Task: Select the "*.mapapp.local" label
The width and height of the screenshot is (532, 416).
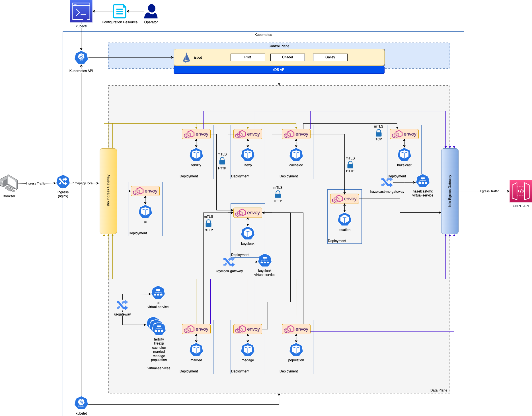Action: [83, 183]
